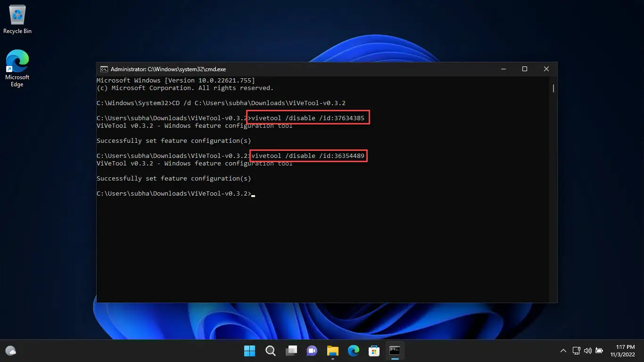Show hidden icons chevron in tray
Viewport: 644px width, 362px height.
pyautogui.click(x=563, y=351)
